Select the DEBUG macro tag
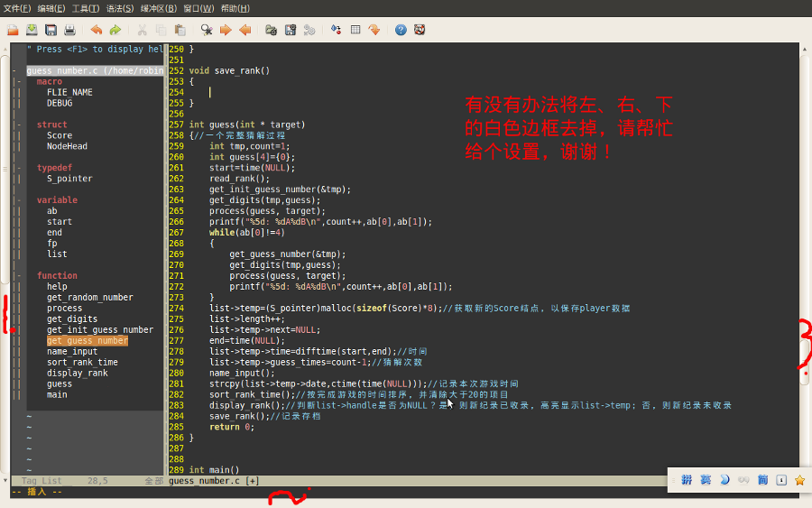812x508 pixels. coord(60,103)
